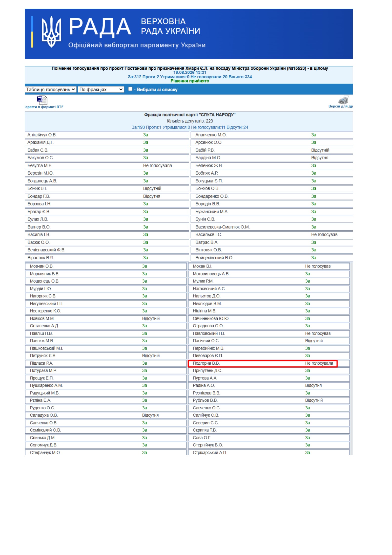Viewport: 392px width, 555px height.
Task: Click the name 'Бондаренко О.В.'
Action: coord(212,196)
